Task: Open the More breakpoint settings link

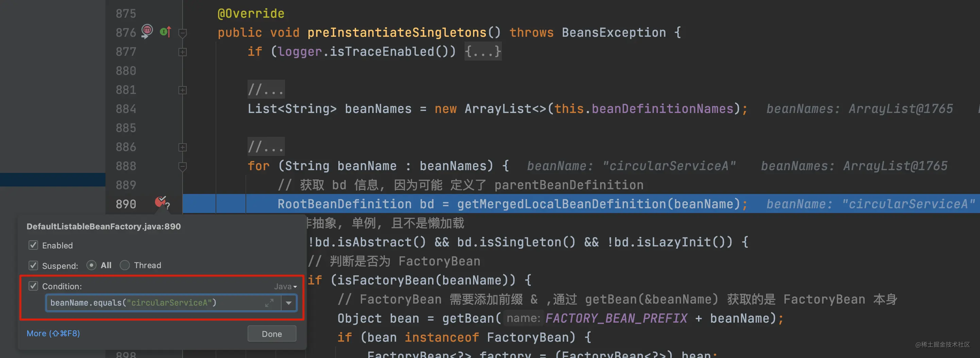Action: (x=53, y=333)
